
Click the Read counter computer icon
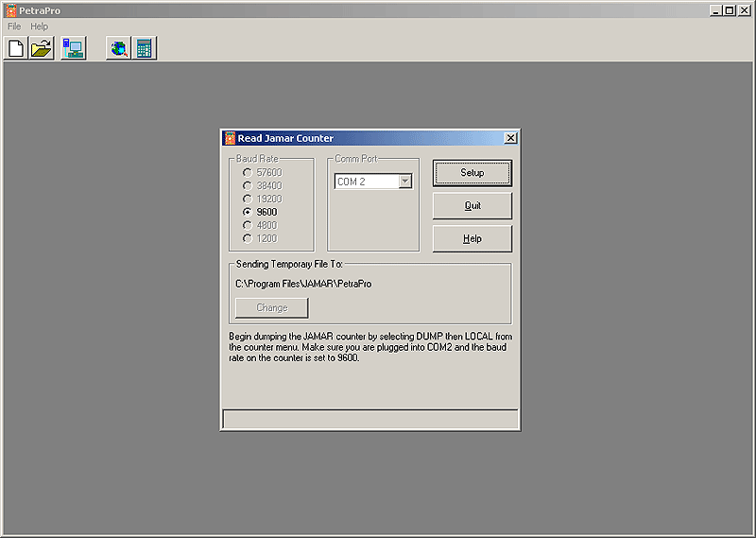(74, 48)
